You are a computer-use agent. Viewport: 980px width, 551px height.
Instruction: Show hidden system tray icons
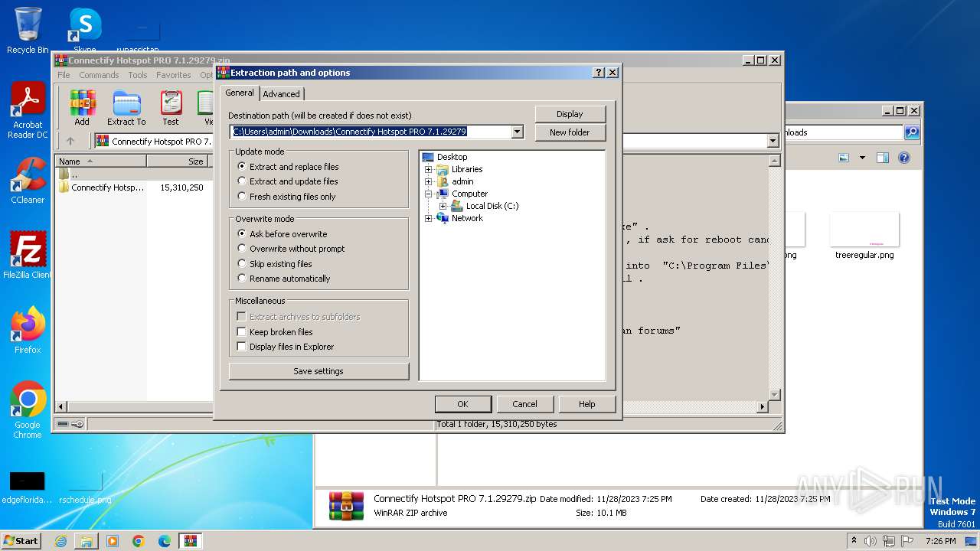[x=854, y=541]
